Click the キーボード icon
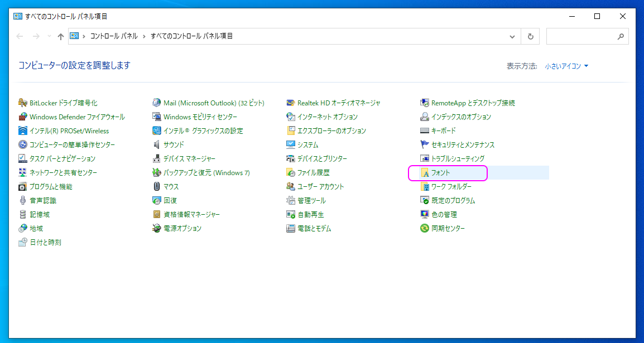The height and width of the screenshot is (343, 644). [425, 131]
